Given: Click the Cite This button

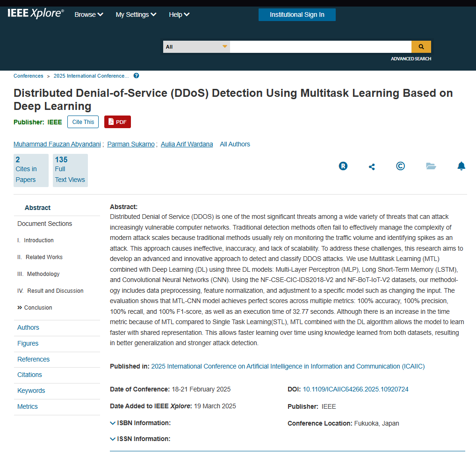Looking at the screenshot, I should (x=83, y=122).
